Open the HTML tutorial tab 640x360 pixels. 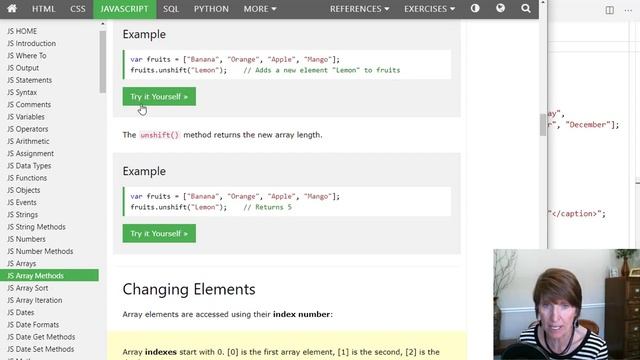44,9
